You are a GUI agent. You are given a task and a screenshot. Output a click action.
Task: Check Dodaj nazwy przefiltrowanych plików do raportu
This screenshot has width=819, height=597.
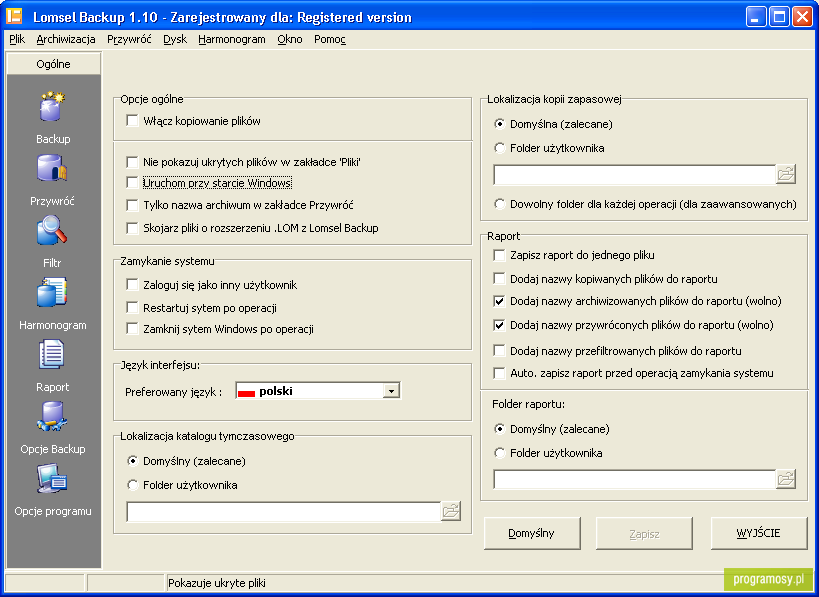click(499, 350)
